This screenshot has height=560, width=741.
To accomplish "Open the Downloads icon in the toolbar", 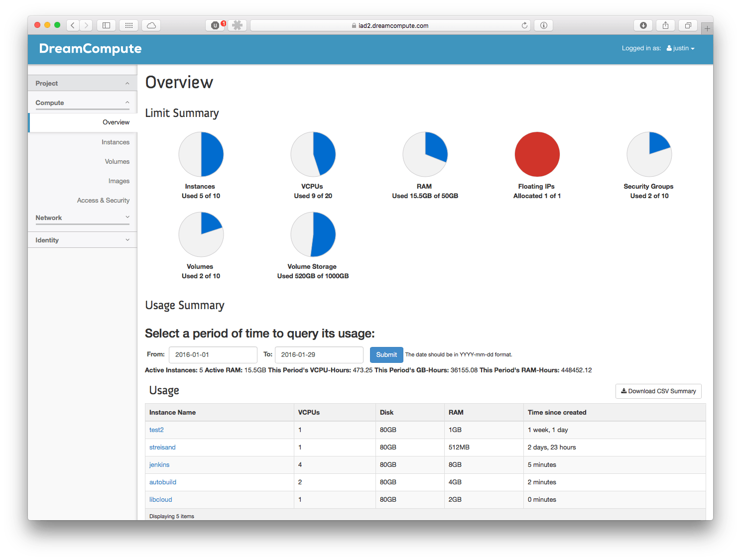I will 643,25.
